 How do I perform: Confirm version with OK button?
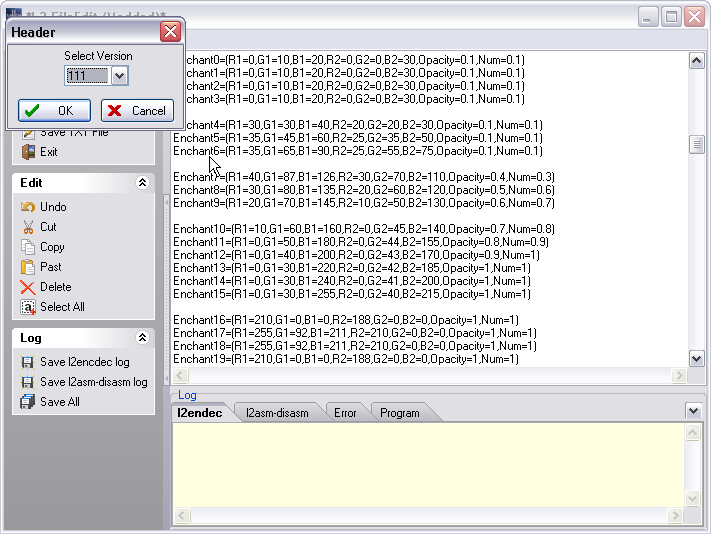tap(54, 111)
